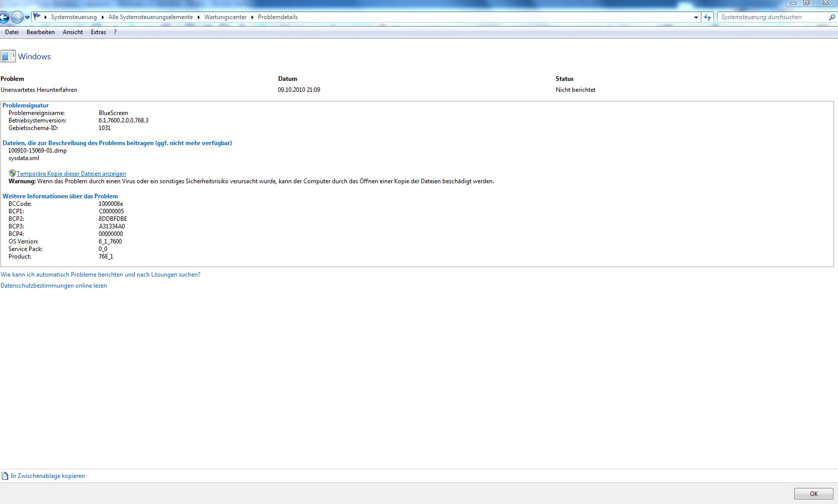The image size is (838, 504).
Task: Click the BCP3 value A31334A0
Action: pos(112,226)
